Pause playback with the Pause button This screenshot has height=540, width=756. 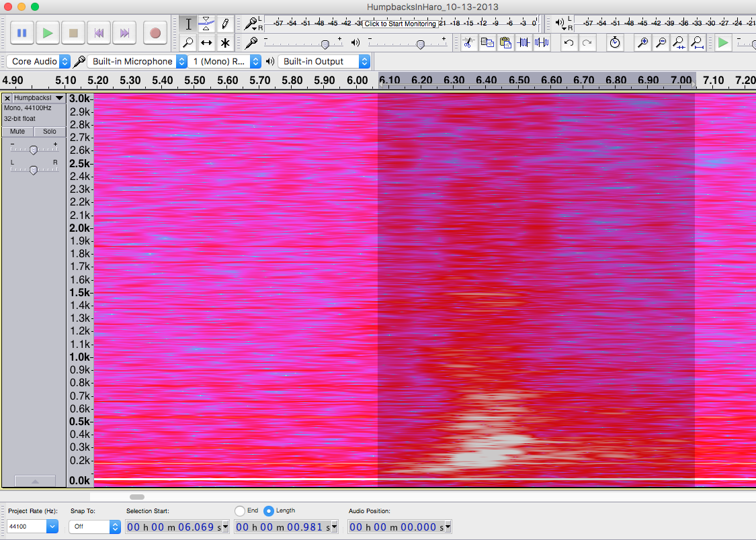click(x=22, y=32)
